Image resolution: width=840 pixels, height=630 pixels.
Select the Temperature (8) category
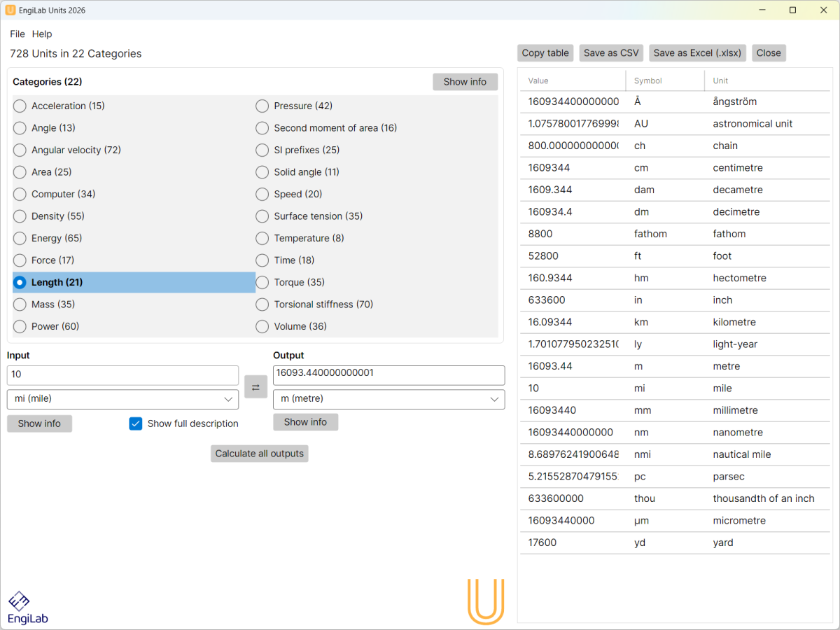[x=262, y=238]
